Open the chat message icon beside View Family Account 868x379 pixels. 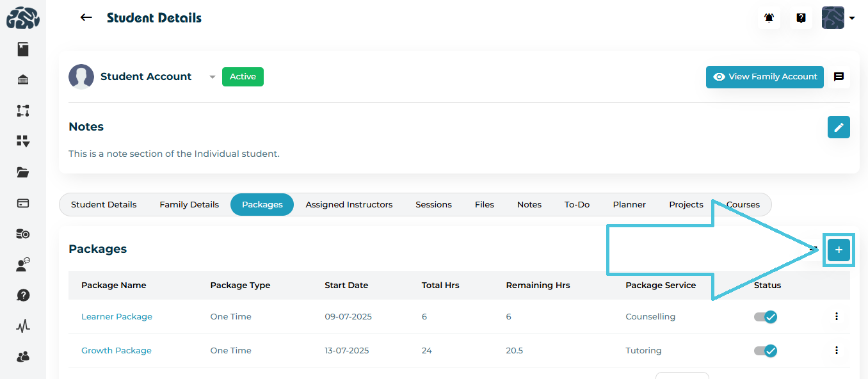839,77
